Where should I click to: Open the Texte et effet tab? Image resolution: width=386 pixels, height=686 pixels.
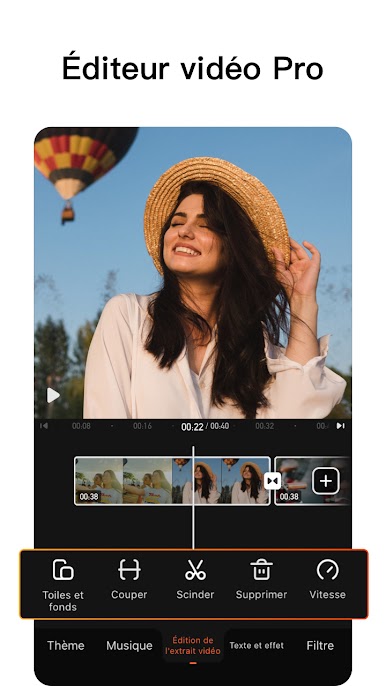[256, 645]
